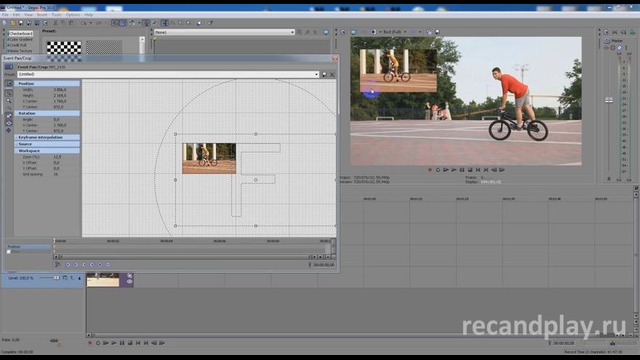Toggle Size About Center in Pan/Crop sidebar
This screenshot has height=360, width=640.
click(x=9, y=123)
